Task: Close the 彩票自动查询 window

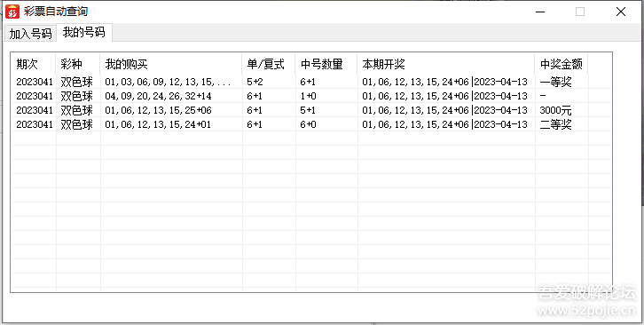Action: click(621, 12)
